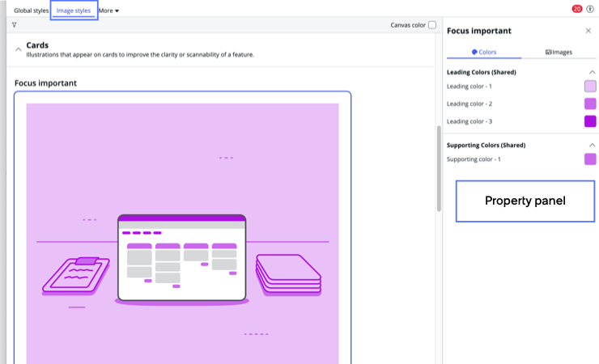Click the 'Leading color - 1' label
This screenshot has height=364, width=599.
(469, 87)
